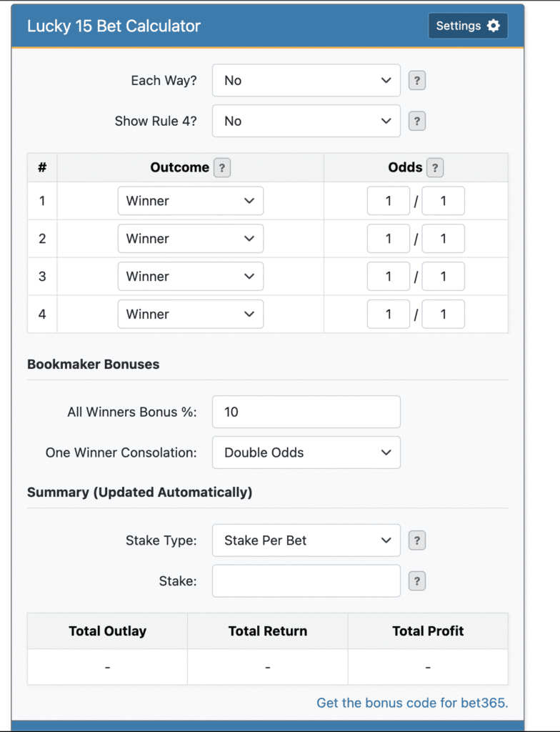Click the Outcome column help icon

click(x=222, y=168)
